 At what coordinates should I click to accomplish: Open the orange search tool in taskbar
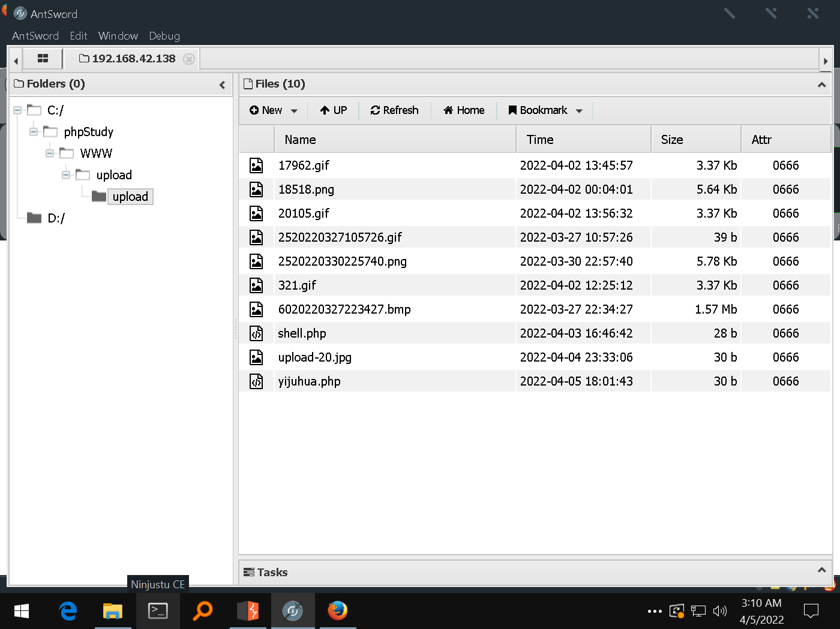pos(203,611)
